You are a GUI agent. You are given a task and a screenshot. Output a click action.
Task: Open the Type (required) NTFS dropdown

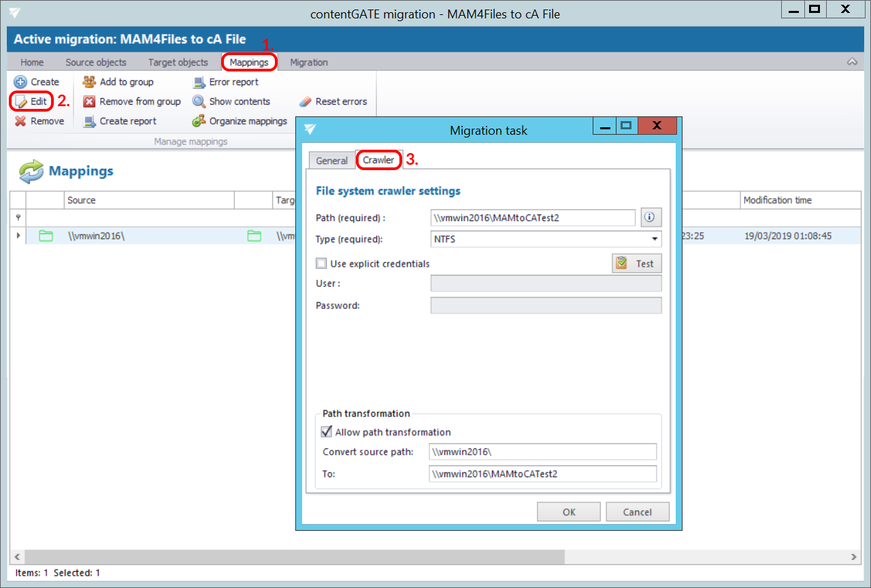tap(654, 239)
